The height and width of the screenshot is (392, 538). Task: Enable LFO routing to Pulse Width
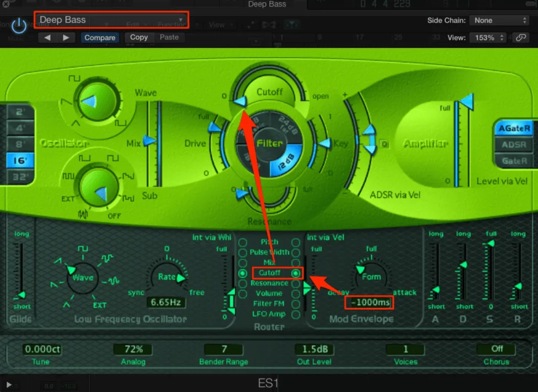pos(243,253)
